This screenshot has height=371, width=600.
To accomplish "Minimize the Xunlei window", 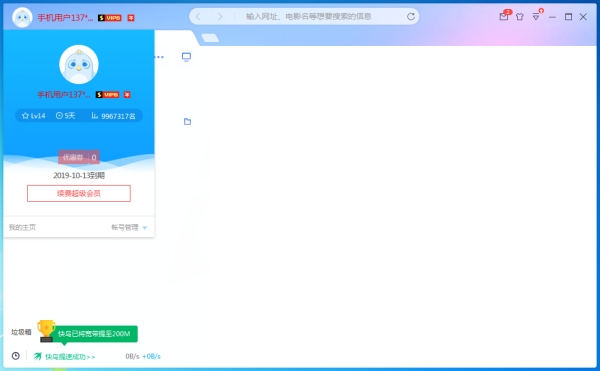I will [552, 17].
